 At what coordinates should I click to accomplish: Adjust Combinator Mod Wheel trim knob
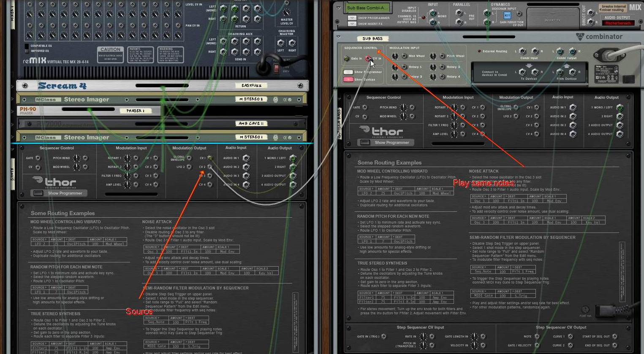click(395, 56)
